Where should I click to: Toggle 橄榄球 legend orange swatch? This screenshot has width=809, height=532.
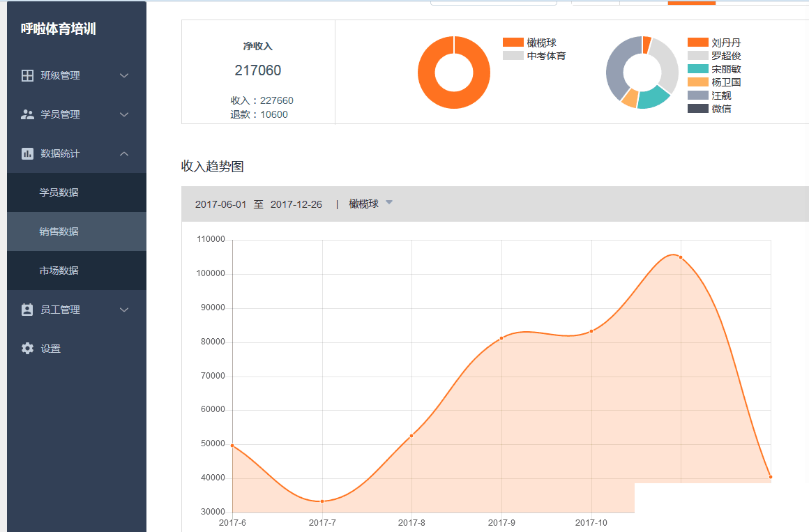pos(513,43)
